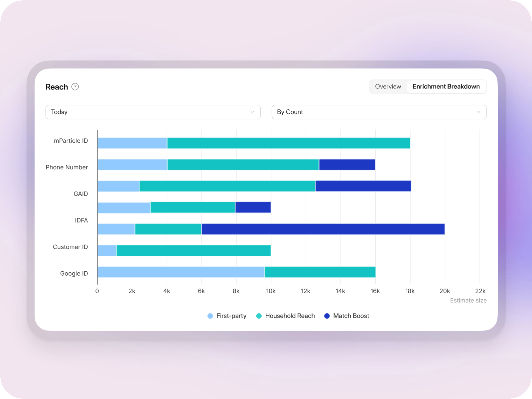The height and width of the screenshot is (399, 532).
Task: Click the Household Reach teal legend dot
Action: [259, 316]
